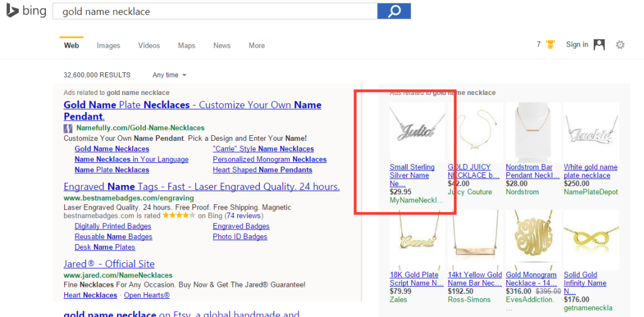Click the $250.00 price text
The width and height of the screenshot is (644, 317).
(576, 184)
